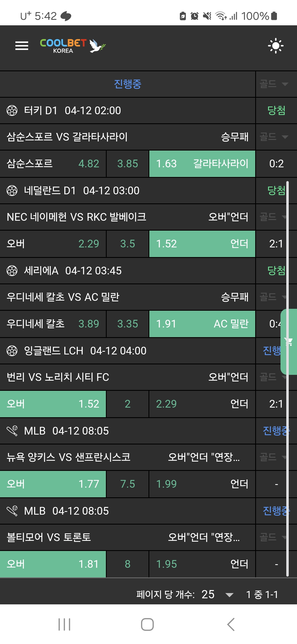Open page size dropdown showing 25
This screenshot has height=644, width=297.
217,594
